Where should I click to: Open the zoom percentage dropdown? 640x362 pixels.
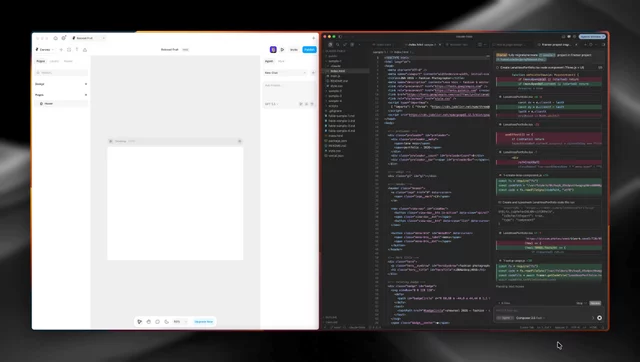(x=180, y=322)
